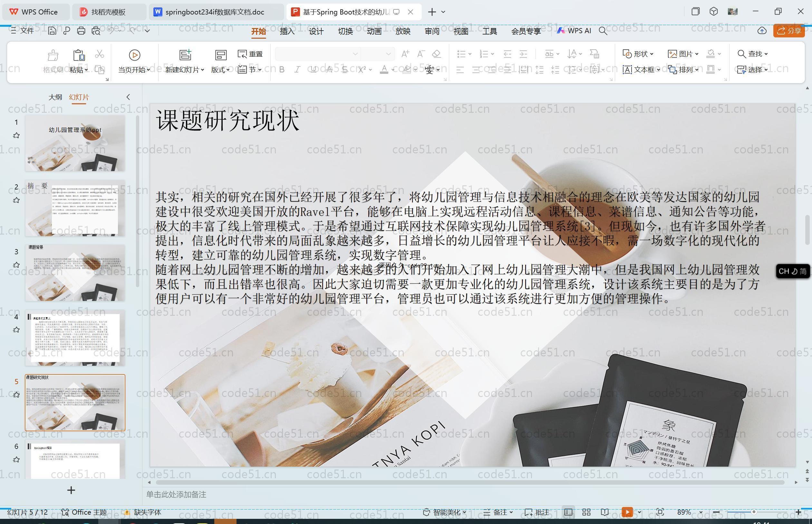Click the orange Share (分享) button

coord(789,31)
